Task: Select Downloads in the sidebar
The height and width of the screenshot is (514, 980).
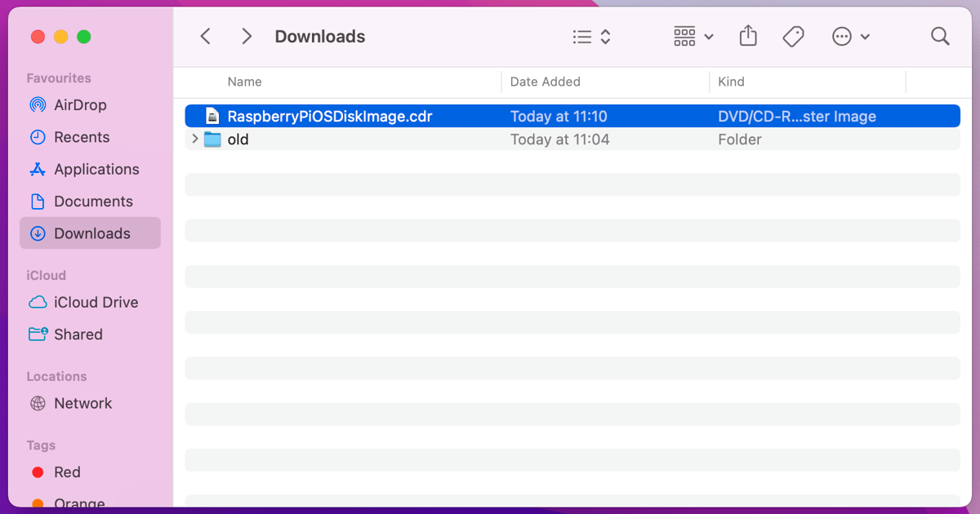Action: pyautogui.click(x=90, y=233)
